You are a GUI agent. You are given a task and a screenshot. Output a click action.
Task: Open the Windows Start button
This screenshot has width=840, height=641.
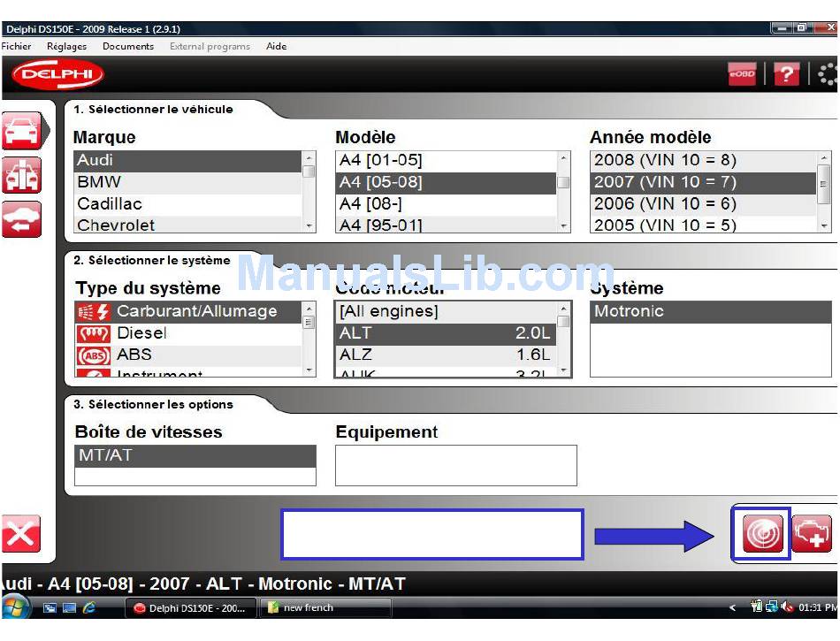click(x=14, y=608)
